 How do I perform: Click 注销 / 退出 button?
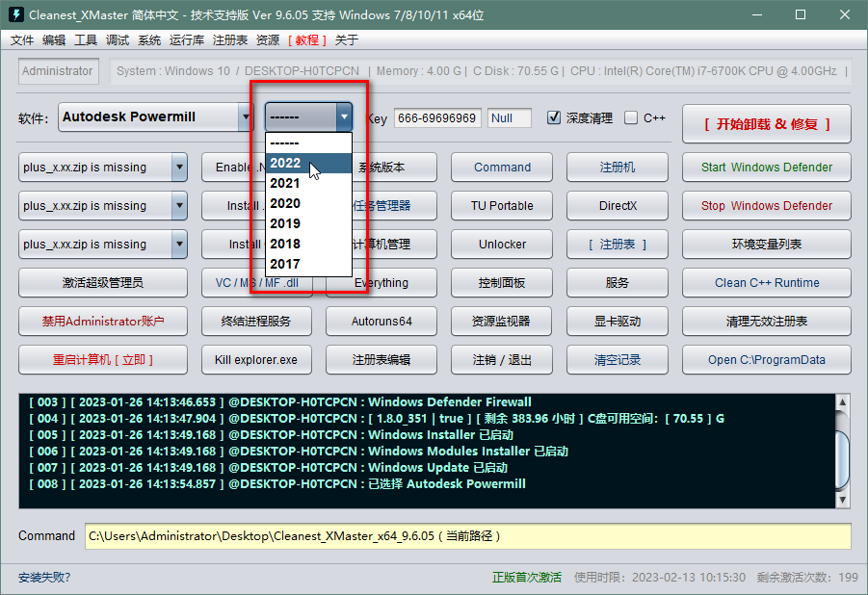click(502, 360)
